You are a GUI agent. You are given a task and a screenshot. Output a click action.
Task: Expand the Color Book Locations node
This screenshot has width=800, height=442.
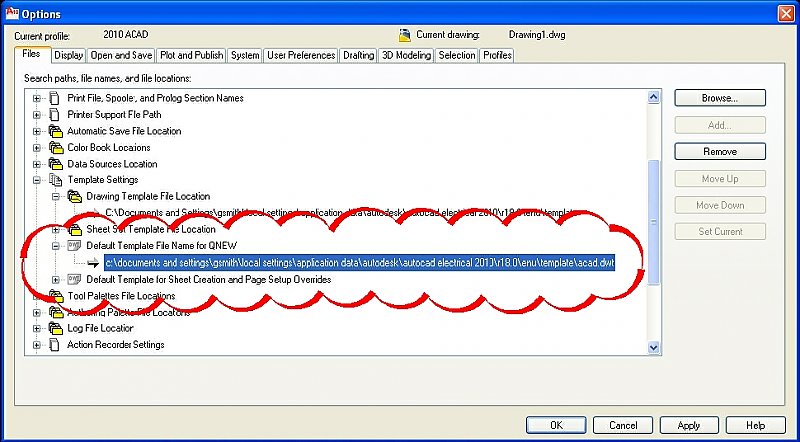click(x=37, y=148)
